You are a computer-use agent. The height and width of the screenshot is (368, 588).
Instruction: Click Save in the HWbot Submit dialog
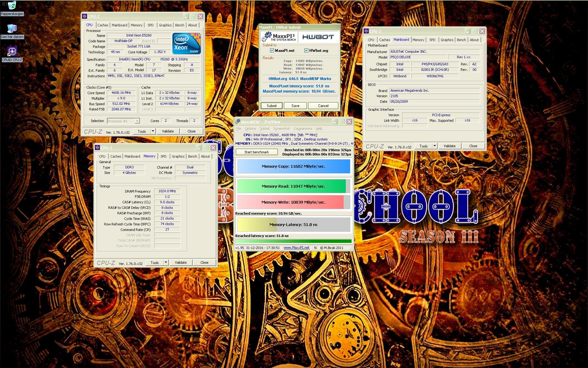295,106
